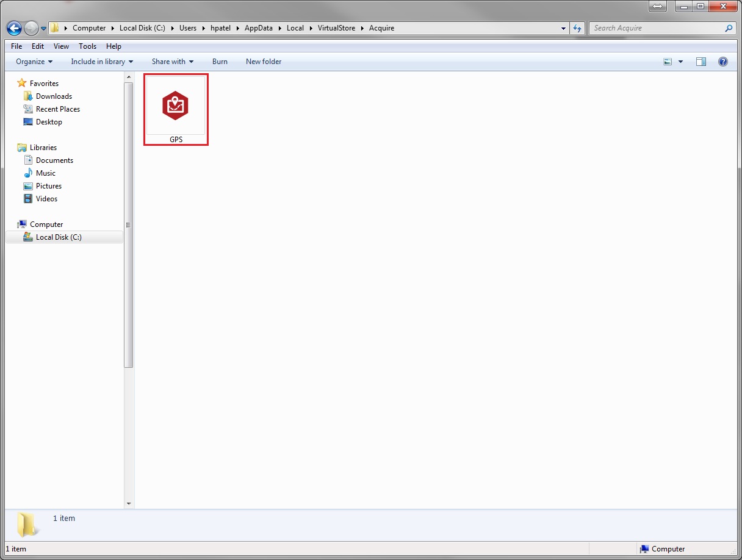Select the GPS application icon
This screenshot has width=742, height=560.
pos(176,106)
